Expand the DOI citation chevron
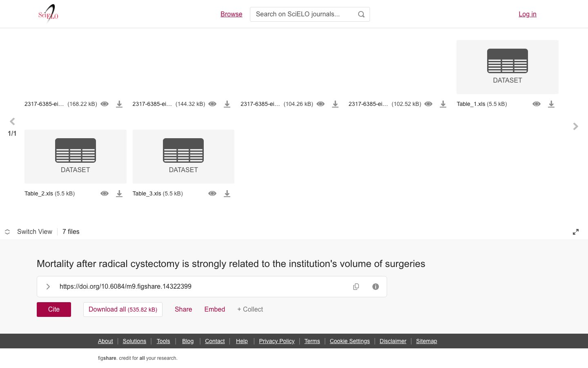This screenshot has height=368, width=588. point(48,287)
